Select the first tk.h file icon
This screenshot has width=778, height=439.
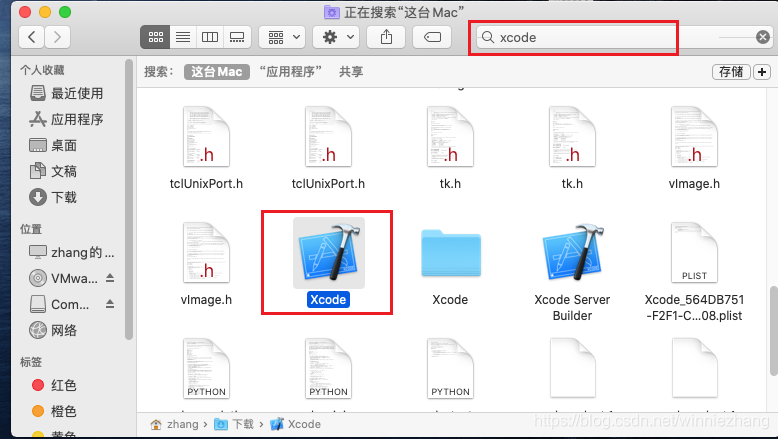451,136
